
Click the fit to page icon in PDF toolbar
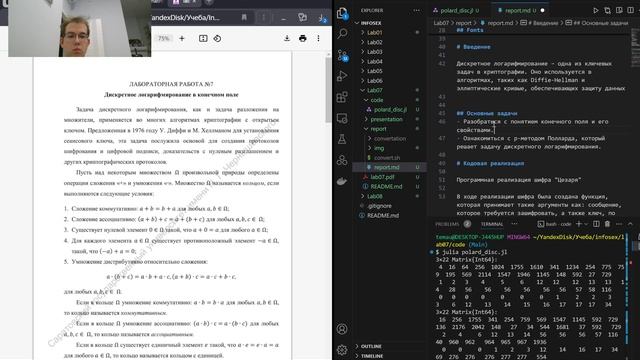[x=203, y=38]
